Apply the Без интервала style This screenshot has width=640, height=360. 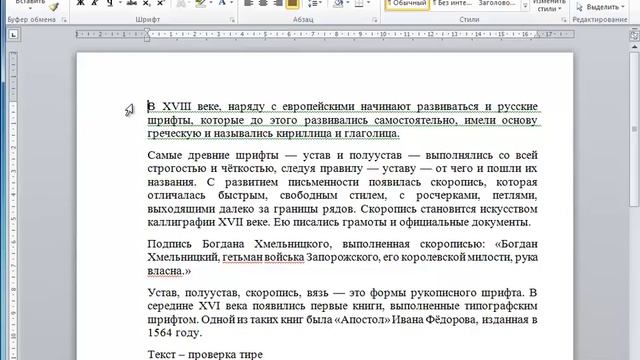click(452, 3)
